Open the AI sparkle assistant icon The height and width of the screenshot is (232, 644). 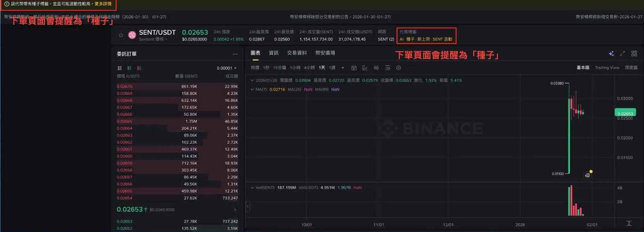611,54
